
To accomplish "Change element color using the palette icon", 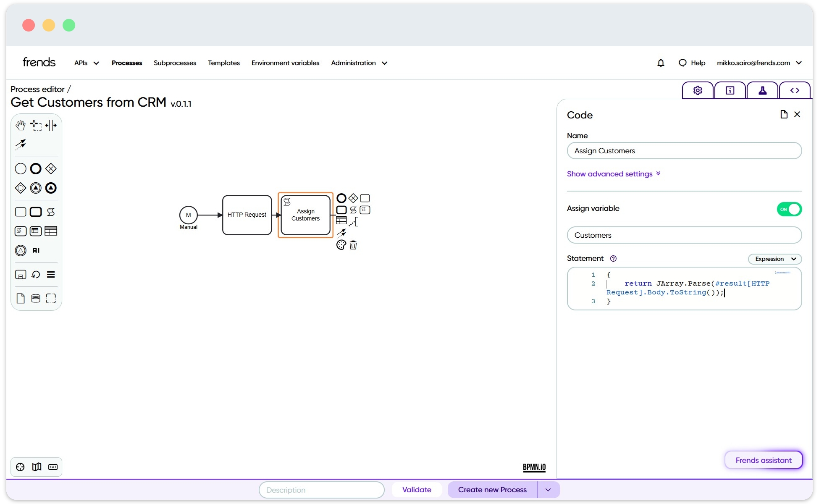I will pos(341,245).
